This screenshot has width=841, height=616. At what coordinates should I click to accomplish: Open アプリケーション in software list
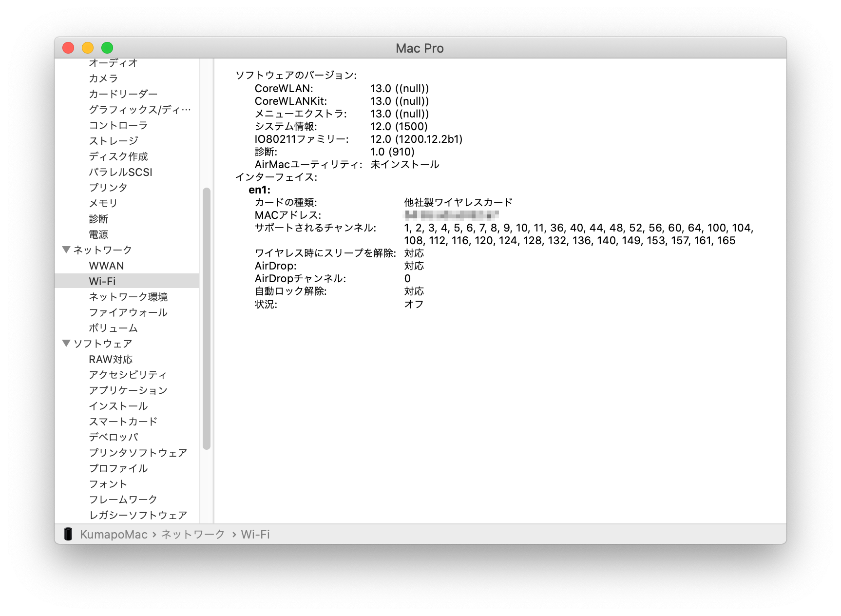(128, 390)
